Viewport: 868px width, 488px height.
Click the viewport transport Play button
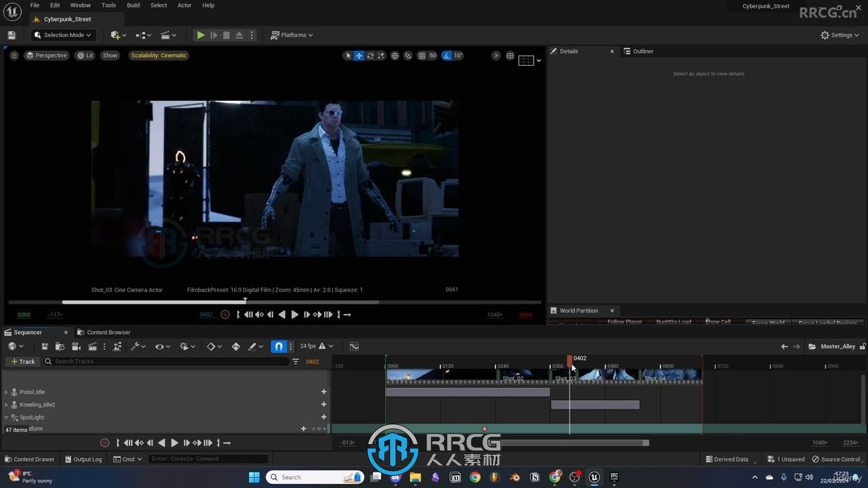(x=294, y=314)
